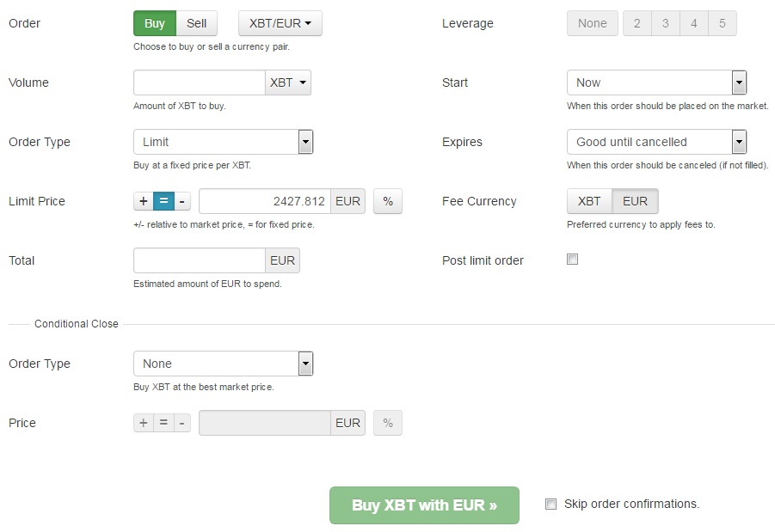
Task: Expand the Volume XBT currency dropdown
Action: click(x=288, y=83)
